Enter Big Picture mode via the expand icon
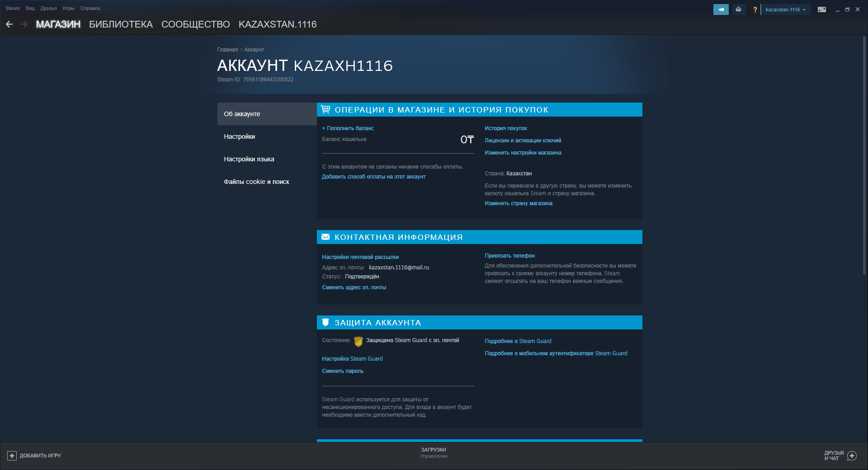 click(x=821, y=9)
